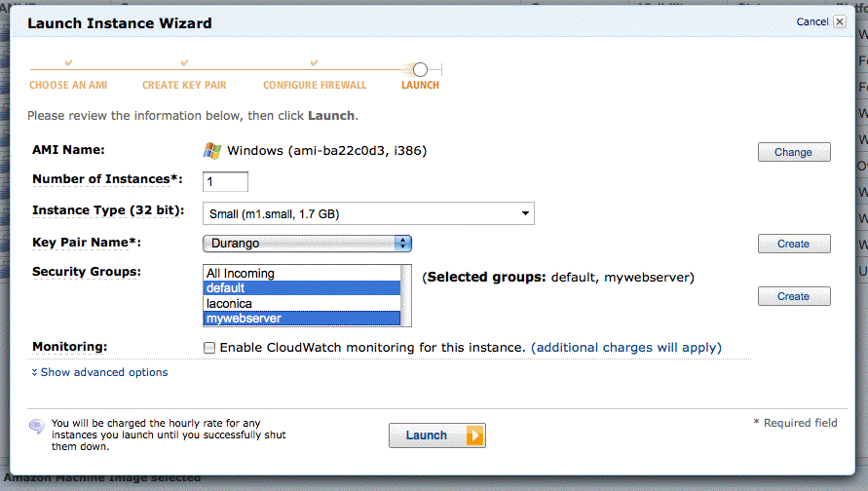This screenshot has height=491, width=868.
Task: Open the Instance Type dropdown
Action: pos(368,213)
